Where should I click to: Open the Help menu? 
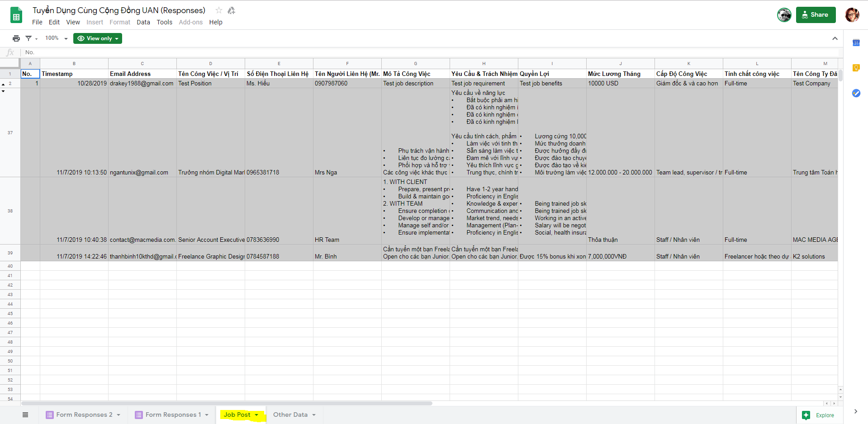[216, 22]
